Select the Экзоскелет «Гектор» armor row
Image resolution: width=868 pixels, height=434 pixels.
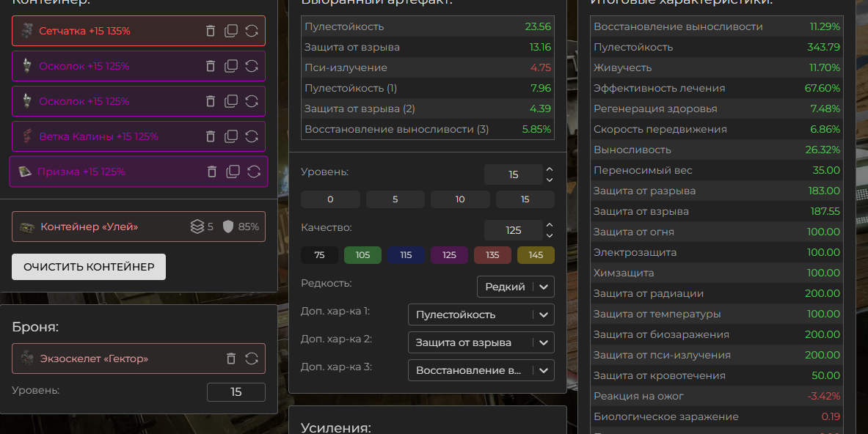pos(139,358)
